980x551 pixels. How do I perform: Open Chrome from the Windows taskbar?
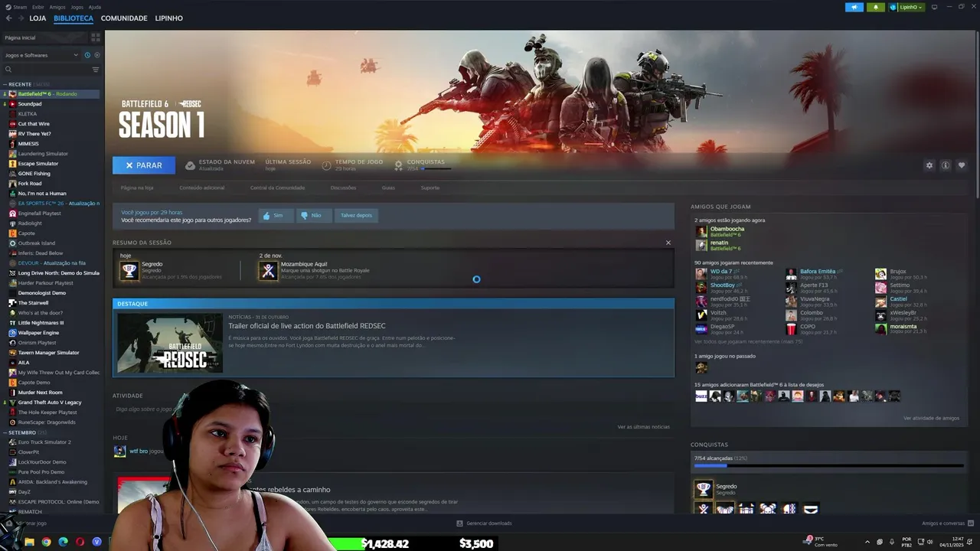coord(46,542)
